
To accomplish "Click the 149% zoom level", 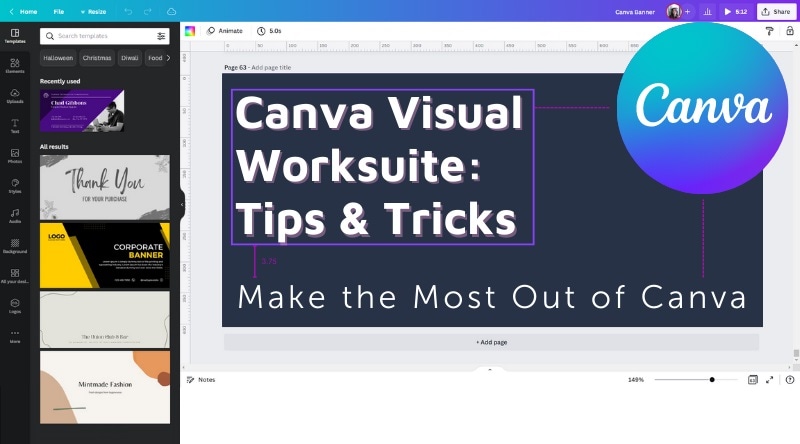I will (x=636, y=380).
